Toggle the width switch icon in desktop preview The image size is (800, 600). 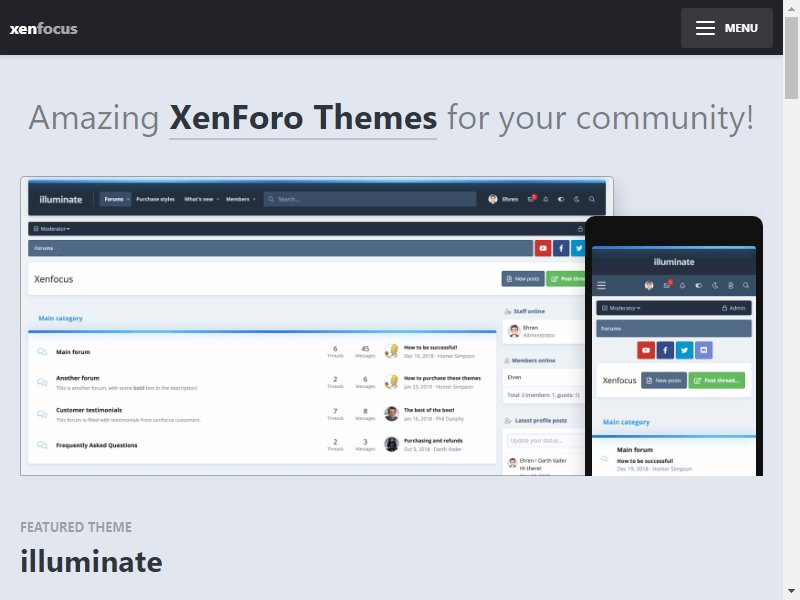(561, 199)
